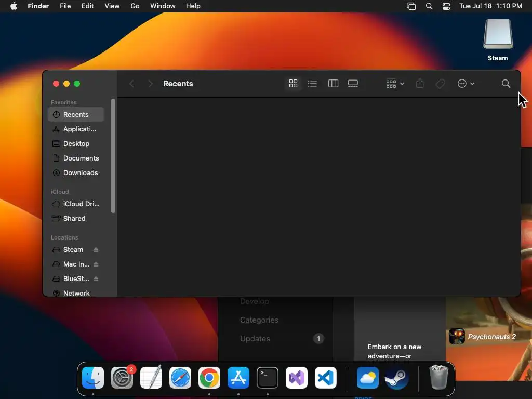The width and height of the screenshot is (532, 399).
Task: Open TextEdit from the Dock
Action: (151, 378)
